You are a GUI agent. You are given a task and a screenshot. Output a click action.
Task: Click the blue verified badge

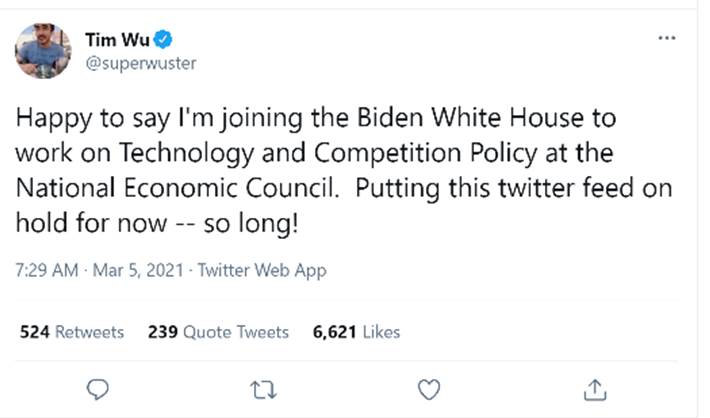[x=166, y=39]
